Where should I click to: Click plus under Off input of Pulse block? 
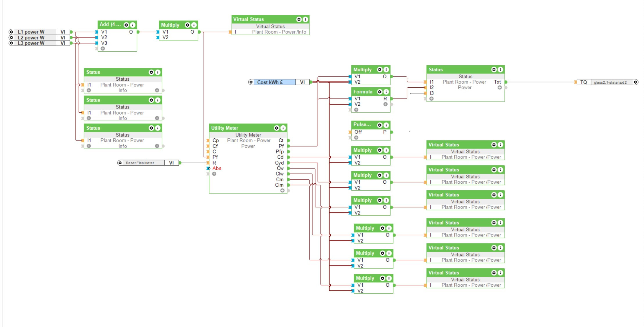[x=356, y=138]
